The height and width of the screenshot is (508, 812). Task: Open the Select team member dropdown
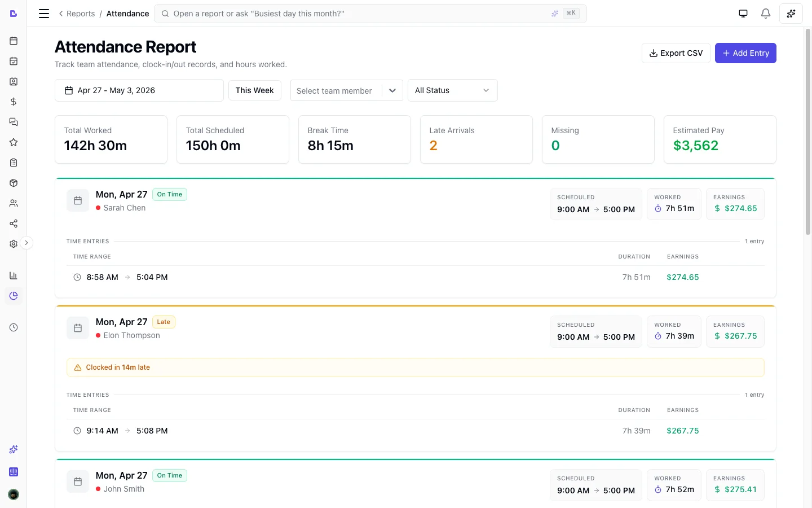pyautogui.click(x=347, y=90)
